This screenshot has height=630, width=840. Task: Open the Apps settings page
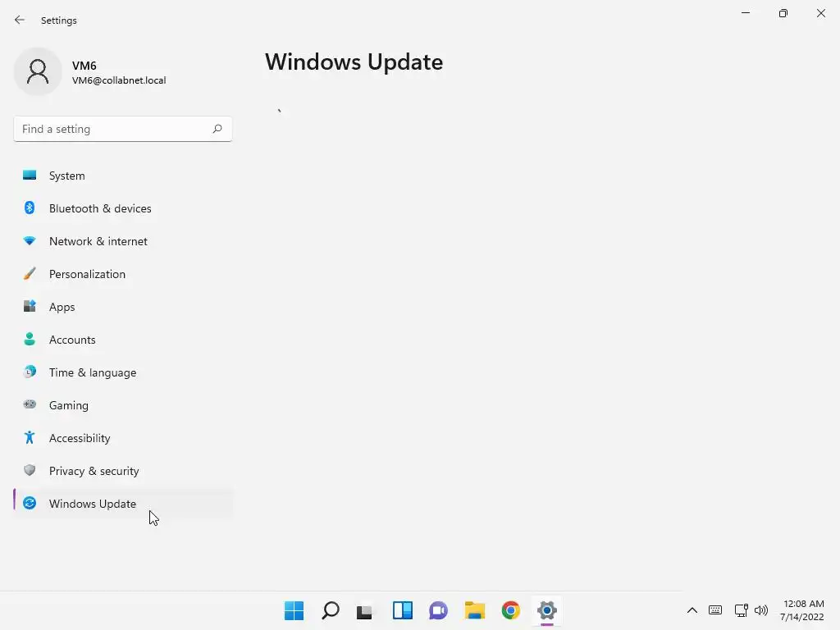123,307
